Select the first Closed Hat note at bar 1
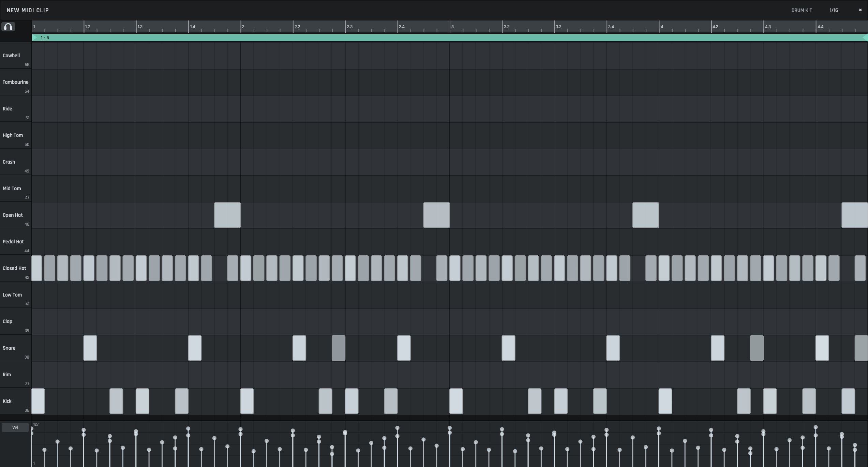The image size is (868, 467). point(37,268)
